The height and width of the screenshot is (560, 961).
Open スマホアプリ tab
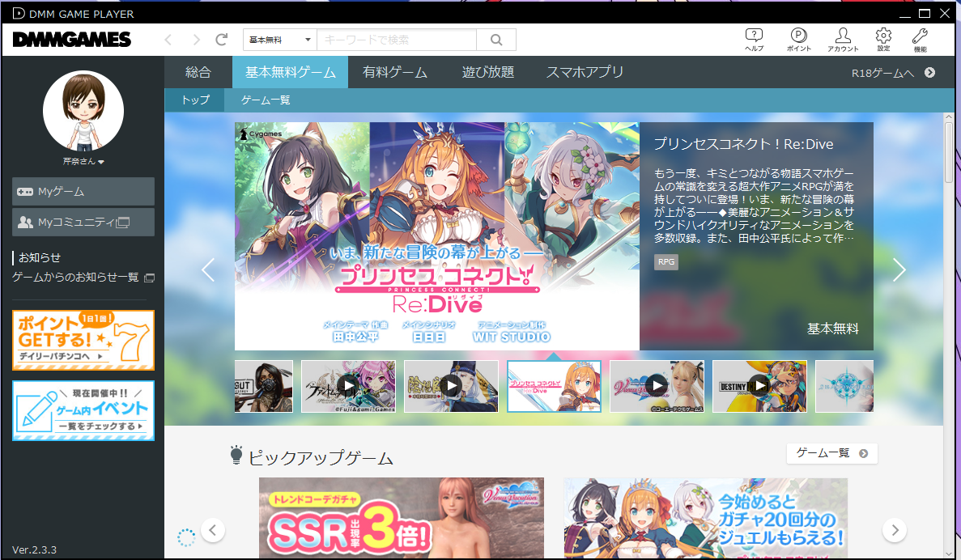(x=585, y=72)
